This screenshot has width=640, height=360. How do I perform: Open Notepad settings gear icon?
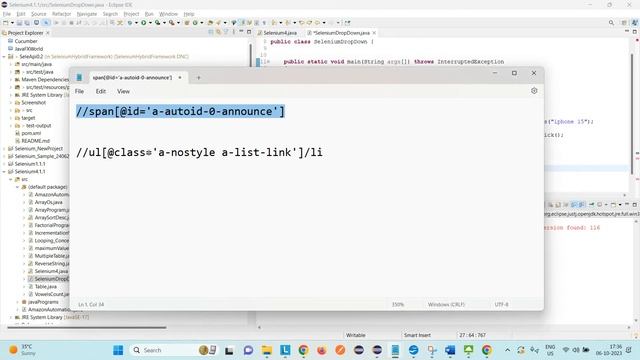(534, 91)
